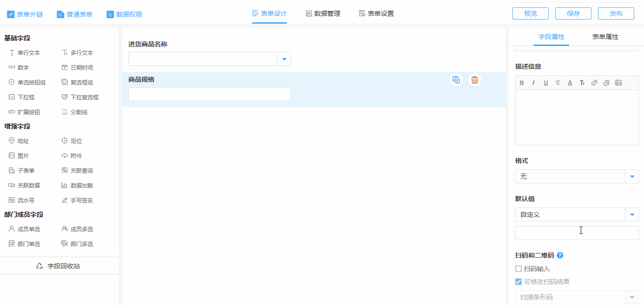Insert image using the editor image icon
This screenshot has height=305, width=644.
coord(618,83)
